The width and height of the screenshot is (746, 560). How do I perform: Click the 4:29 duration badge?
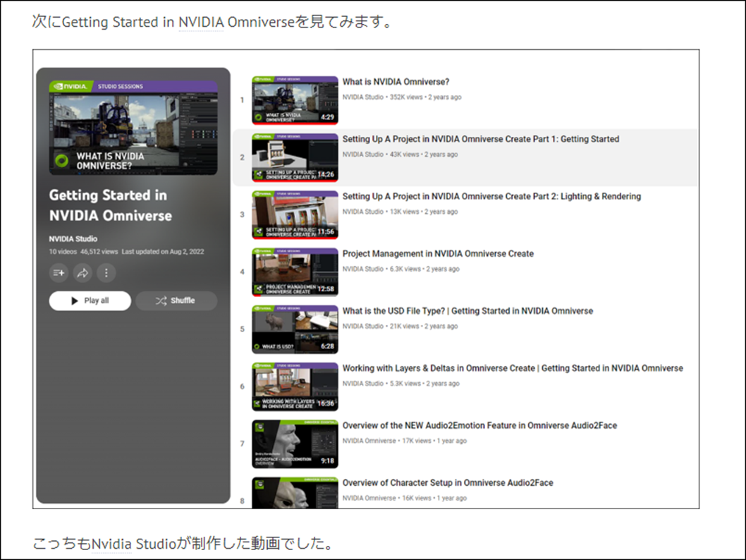(327, 117)
